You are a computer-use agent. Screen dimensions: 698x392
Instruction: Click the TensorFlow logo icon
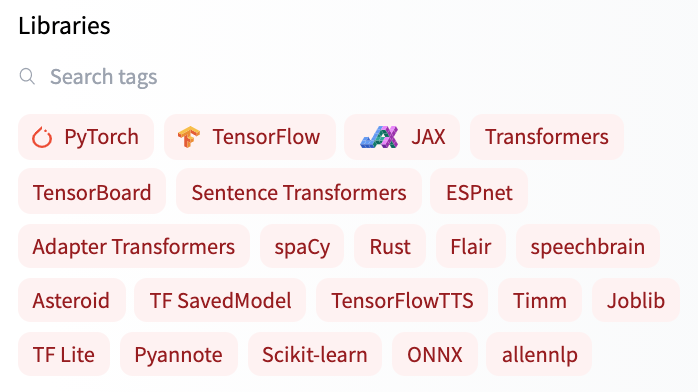[x=189, y=137]
